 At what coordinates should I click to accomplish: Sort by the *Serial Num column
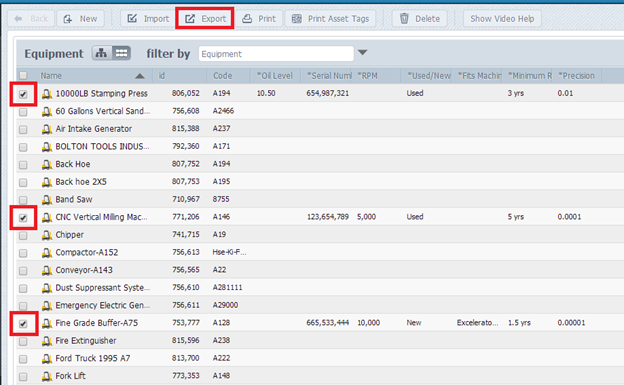pyautogui.click(x=327, y=76)
